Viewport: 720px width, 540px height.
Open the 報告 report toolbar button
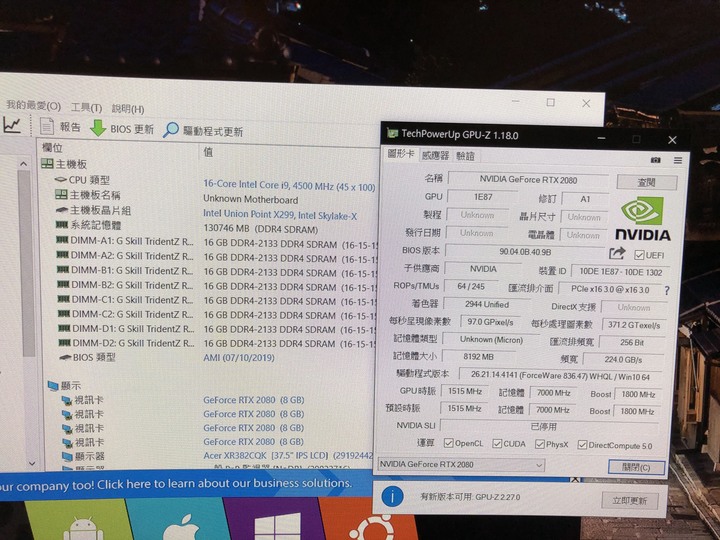[60, 127]
